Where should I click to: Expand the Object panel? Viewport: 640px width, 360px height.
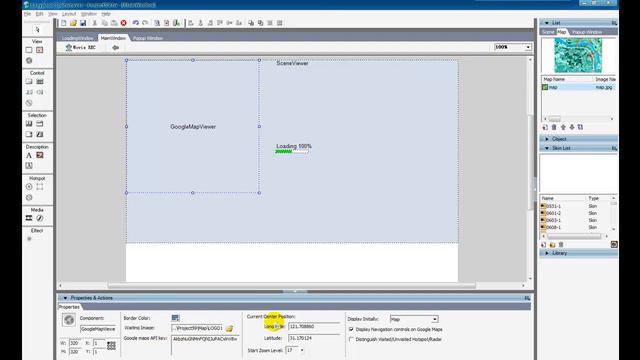(547, 139)
